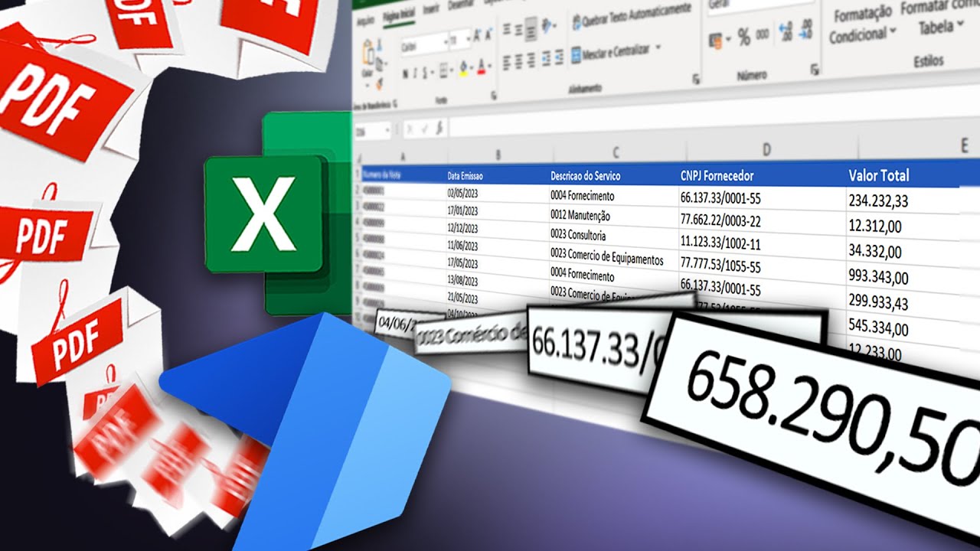Select column C header
This screenshot has height=551, width=980.
point(615,152)
